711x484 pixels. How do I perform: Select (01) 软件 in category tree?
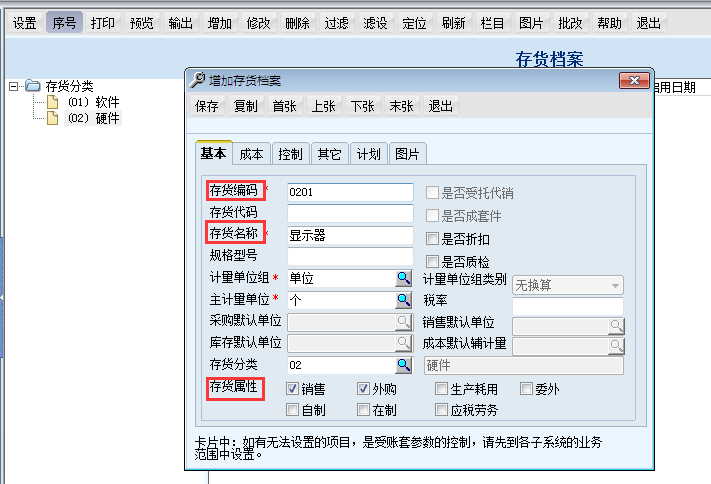[x=93, y=102]
